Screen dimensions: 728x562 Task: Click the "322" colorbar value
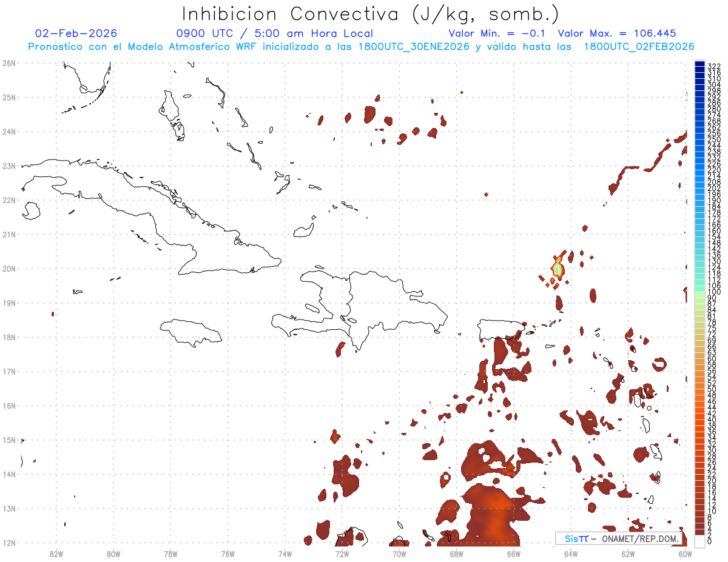pyautogui.click(x=714, y=66)
